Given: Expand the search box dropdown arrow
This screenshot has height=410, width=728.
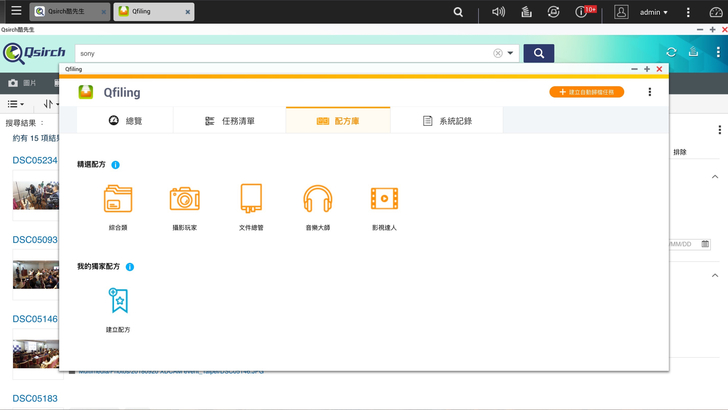Looking at the screenshot, I should (x=510, y=53).
